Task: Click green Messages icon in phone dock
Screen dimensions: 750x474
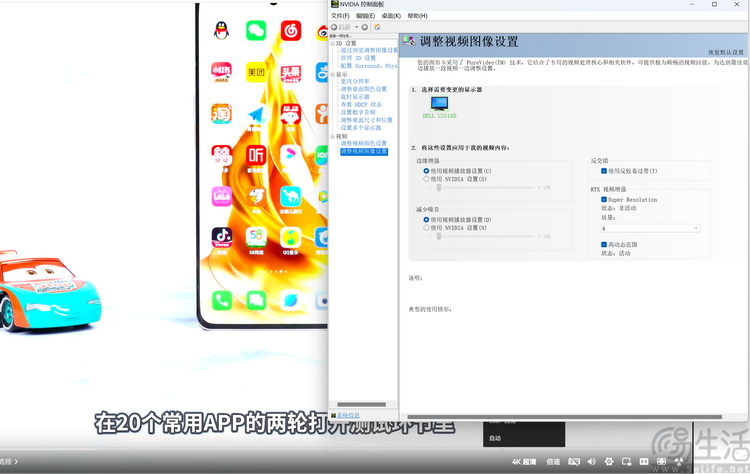Action: pyautogui.click(x=256, y=300)
